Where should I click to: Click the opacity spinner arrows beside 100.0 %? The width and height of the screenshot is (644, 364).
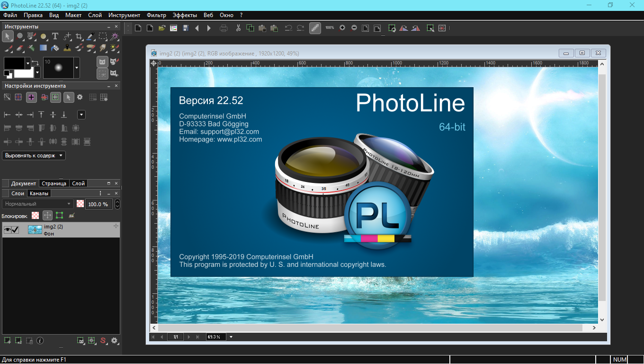click(117, 204)
